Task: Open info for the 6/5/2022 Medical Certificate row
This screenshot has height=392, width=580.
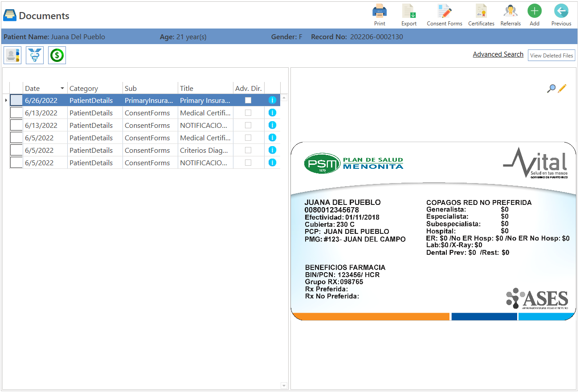Action: [x=273, y=138]
